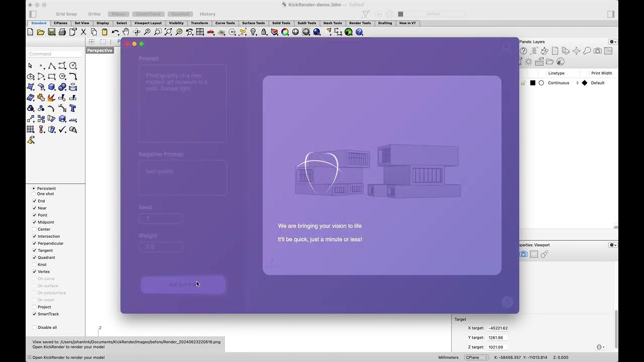Select the Pan hand tool

[x=126, y=32]
